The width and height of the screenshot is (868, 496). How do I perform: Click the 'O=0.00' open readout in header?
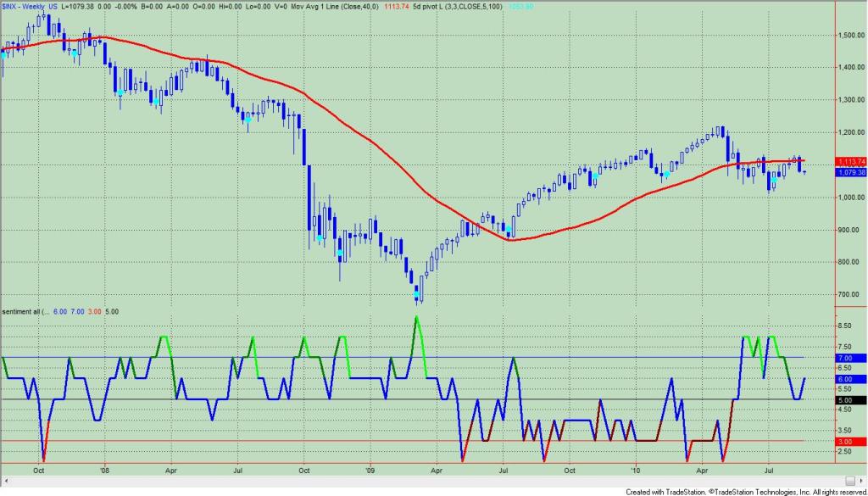click(x=203, y=7)
